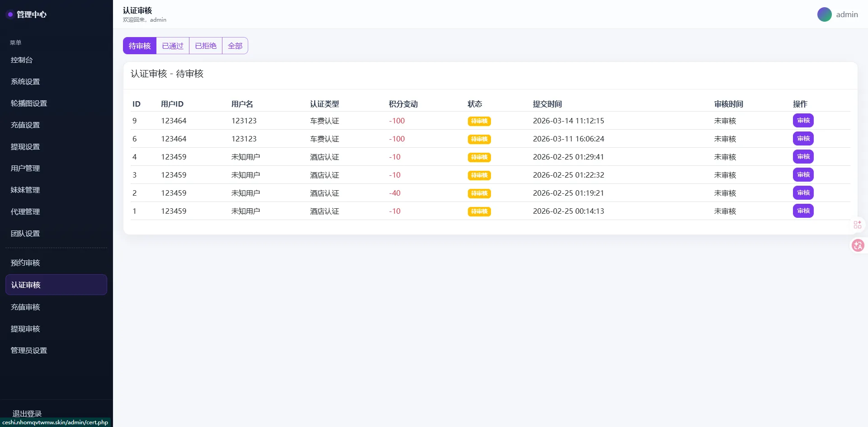Open 提现审核 sidebar item
Image resolution: width=868 pixels, height=427 pixels.
coord(25,329)
